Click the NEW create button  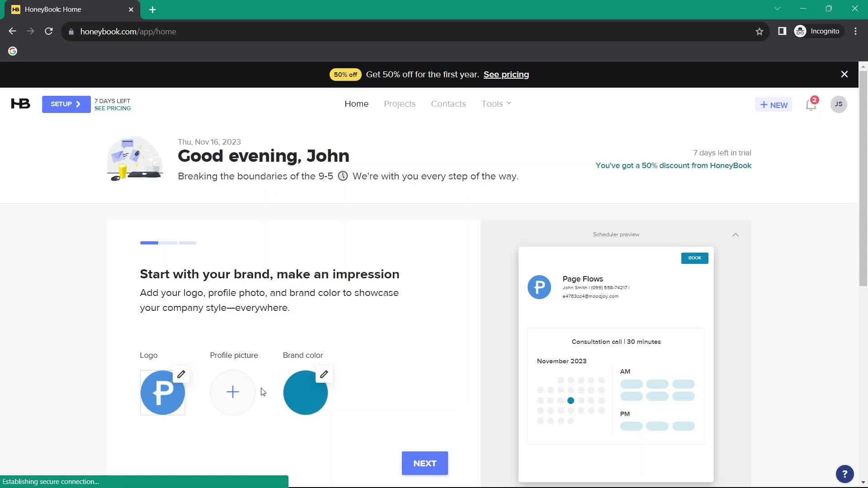(x=774, y=105)
